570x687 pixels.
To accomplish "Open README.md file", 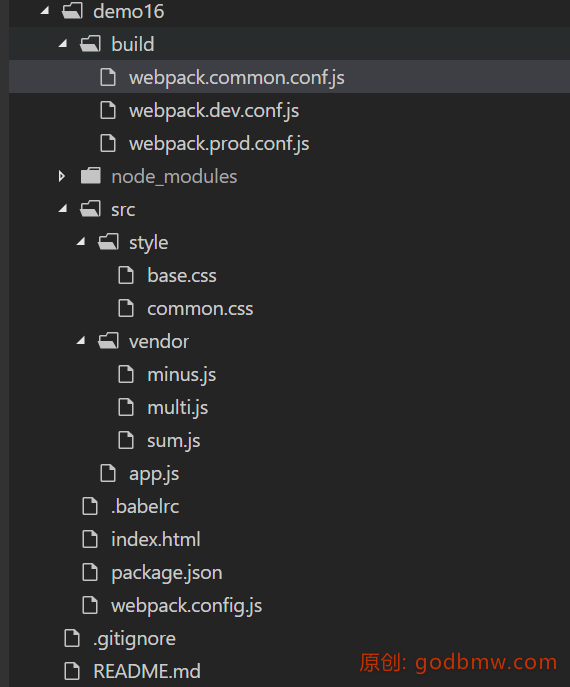I will [147, 671].
